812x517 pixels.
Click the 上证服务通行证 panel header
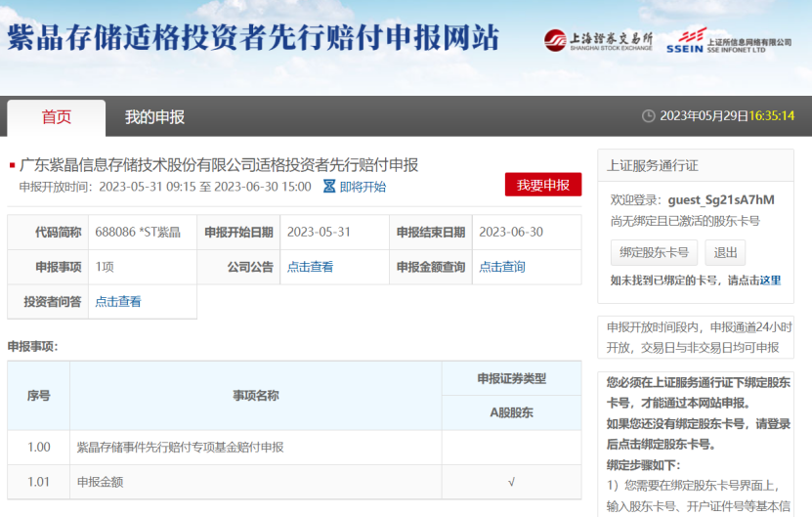click(696, 166)
